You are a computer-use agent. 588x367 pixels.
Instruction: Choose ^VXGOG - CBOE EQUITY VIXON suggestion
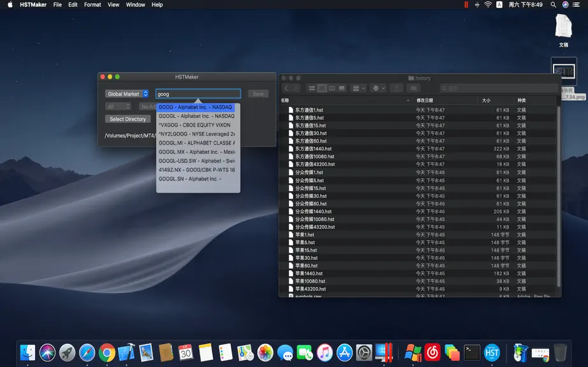tap(195, 125)
